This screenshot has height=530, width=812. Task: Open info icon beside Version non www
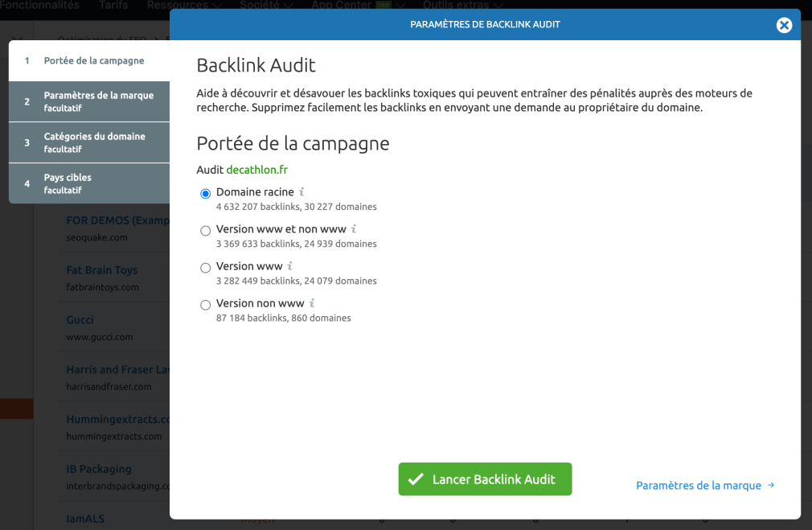coord(312,303)
